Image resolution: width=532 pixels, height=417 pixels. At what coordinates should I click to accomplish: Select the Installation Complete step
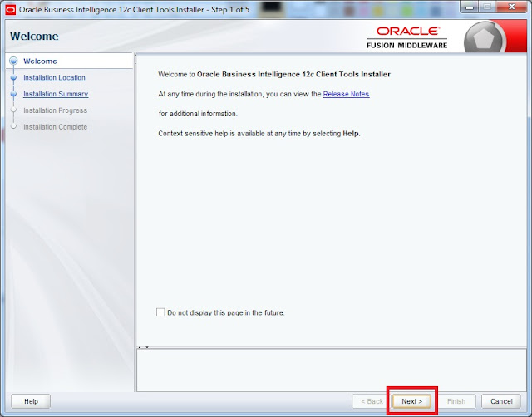tap(56, 127)
